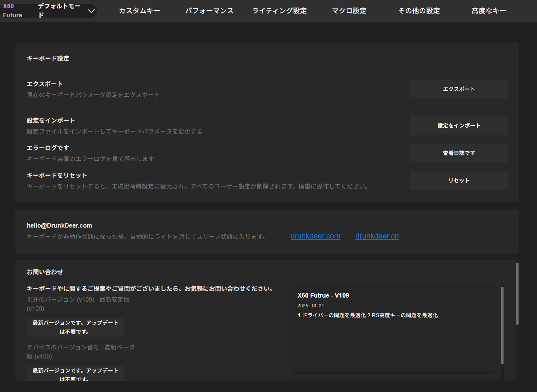Select the マクロ設定 tab
Viewport: 537px width, 392px height.
point(349,11)
